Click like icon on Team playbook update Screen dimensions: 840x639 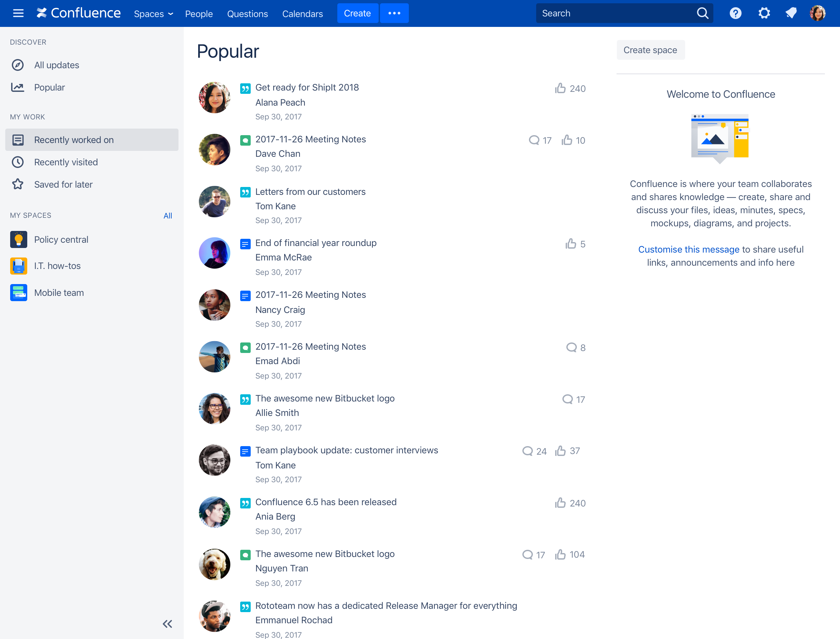(x=560, y=451)
